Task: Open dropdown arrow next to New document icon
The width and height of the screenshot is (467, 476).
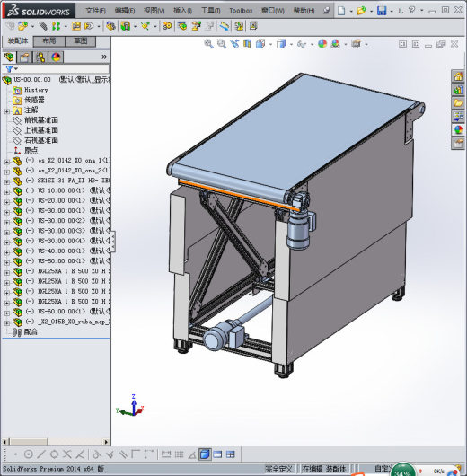Action: [351, 12]
